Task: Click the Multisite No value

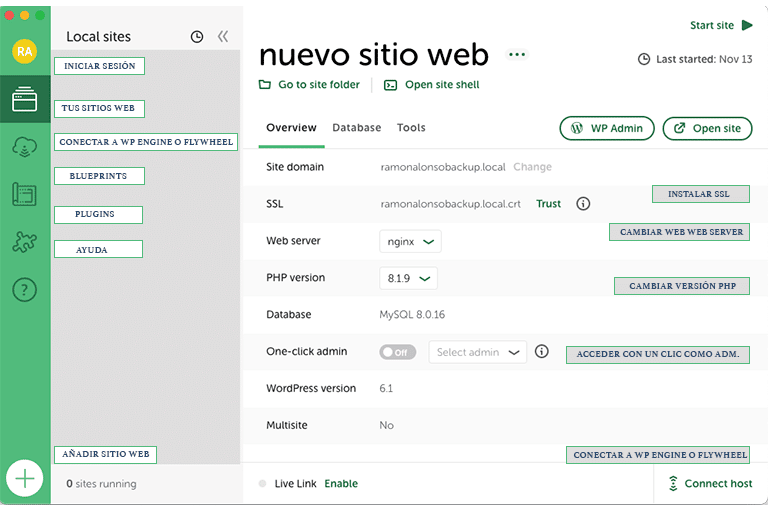Action: coord(386,425)
